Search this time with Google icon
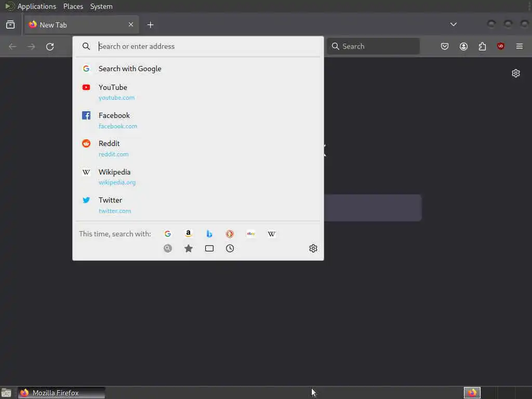The height and width of the screenshot is (399, 532). [168, 234]
